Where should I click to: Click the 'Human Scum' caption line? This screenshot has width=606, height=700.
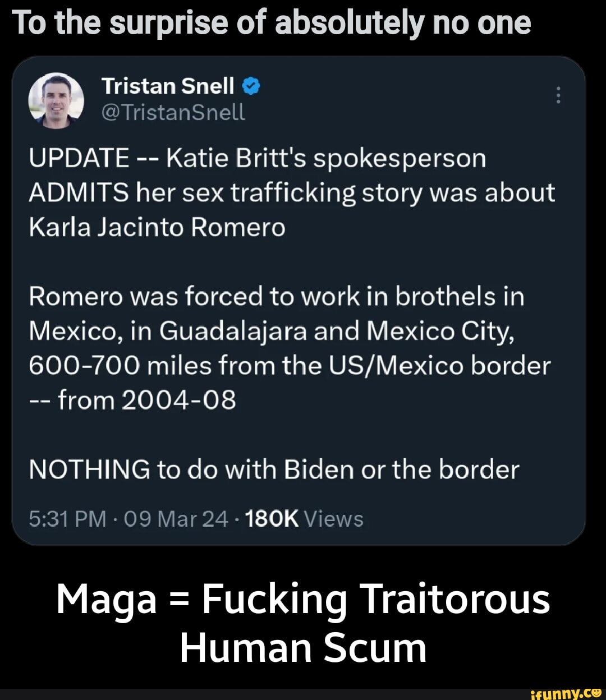coord(303,647)
